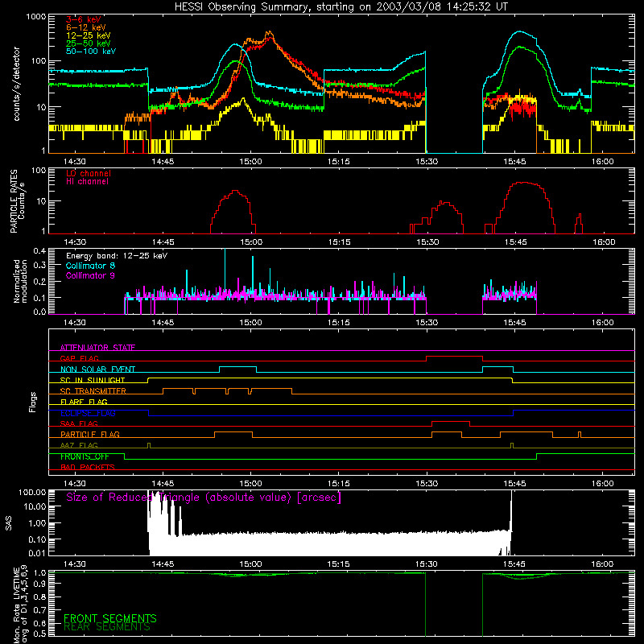The image size is (644, 644).
Task: Select the Collimator 9 legend label
Action: 90,275
